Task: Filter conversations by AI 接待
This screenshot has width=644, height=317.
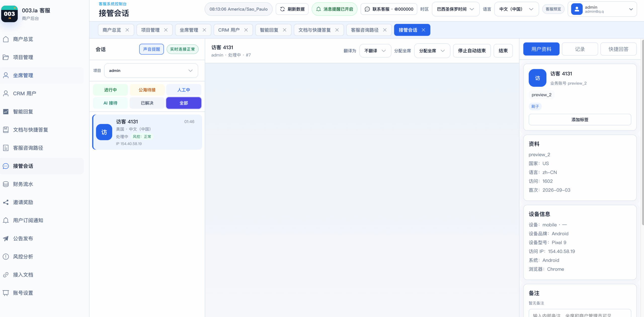Action: [110, 103]
